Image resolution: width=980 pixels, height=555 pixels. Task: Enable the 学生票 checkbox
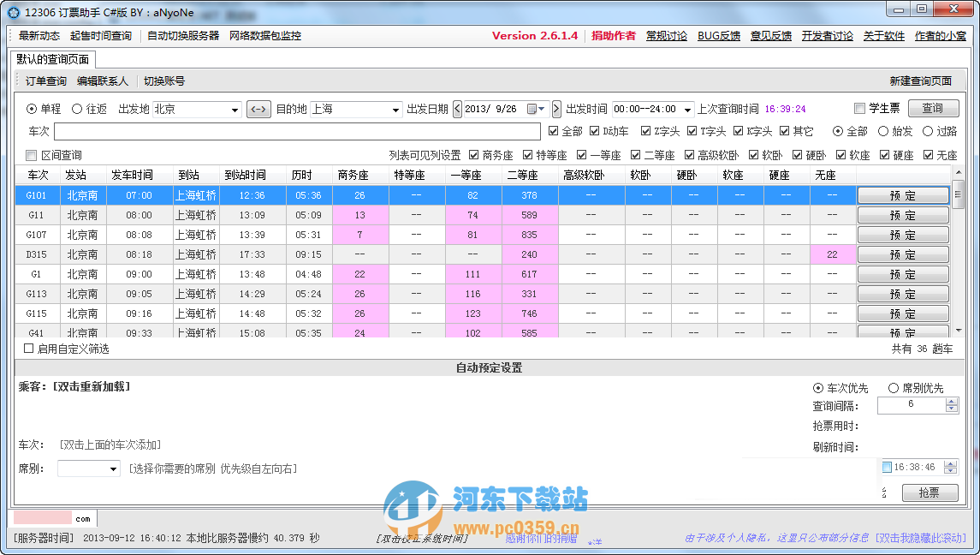859,108
